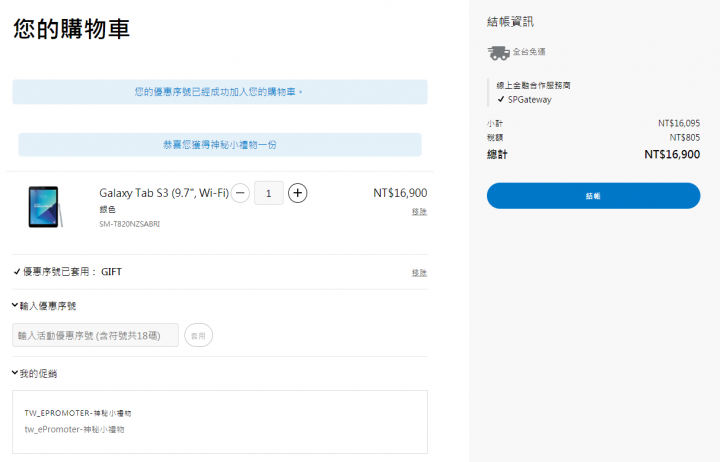
Task: Click the TW_EPROMOTER-神秘小禮物 promotion title
Action: [78, 413]
